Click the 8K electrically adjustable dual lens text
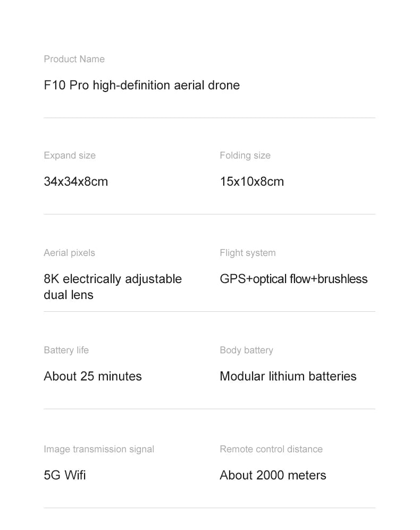Image resolution: width=420 pixels, height=530 pixels. point(112,286)
